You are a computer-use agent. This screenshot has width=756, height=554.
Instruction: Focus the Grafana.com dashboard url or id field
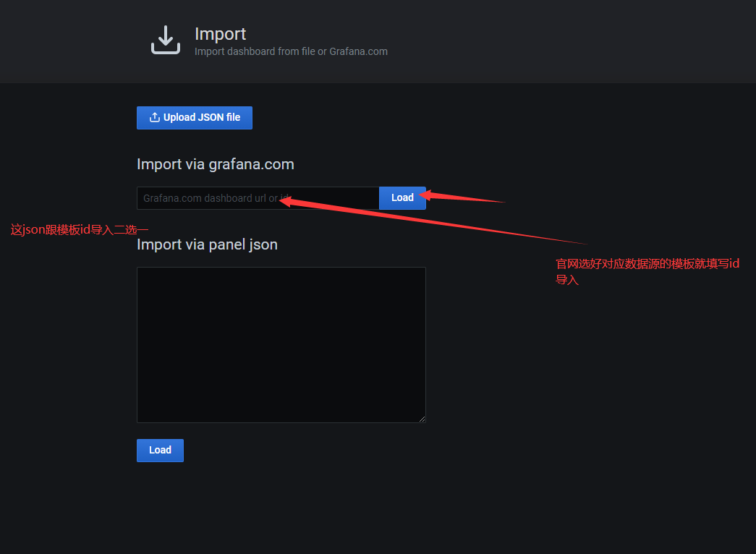pyautogui.click(x=258, y=198)
